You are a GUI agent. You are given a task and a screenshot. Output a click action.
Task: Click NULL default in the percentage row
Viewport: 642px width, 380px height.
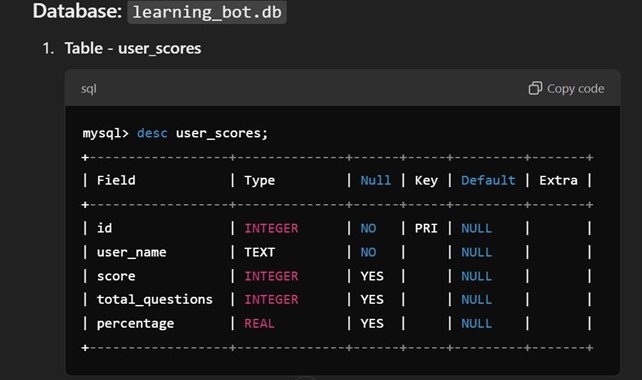click(x=477, y=323)
